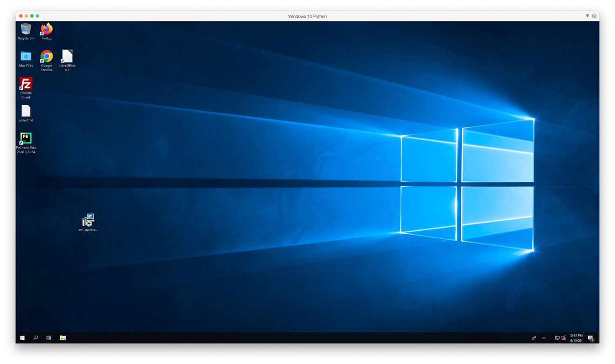Open the VM window dropdown arrow in title bar
Image resolution: width=615 pixels, height=364 pixels.
pyautogui.click(x=587, y=16)
